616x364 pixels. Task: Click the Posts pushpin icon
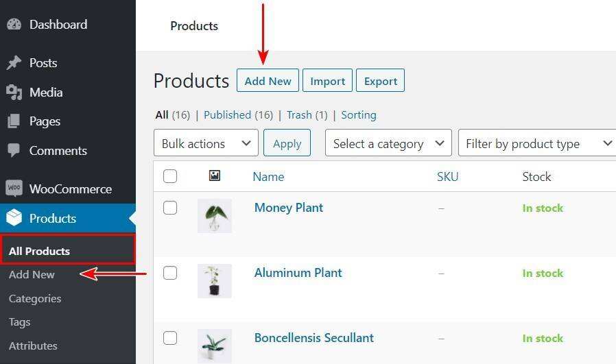pyautogui.click(x=14, y=63)
